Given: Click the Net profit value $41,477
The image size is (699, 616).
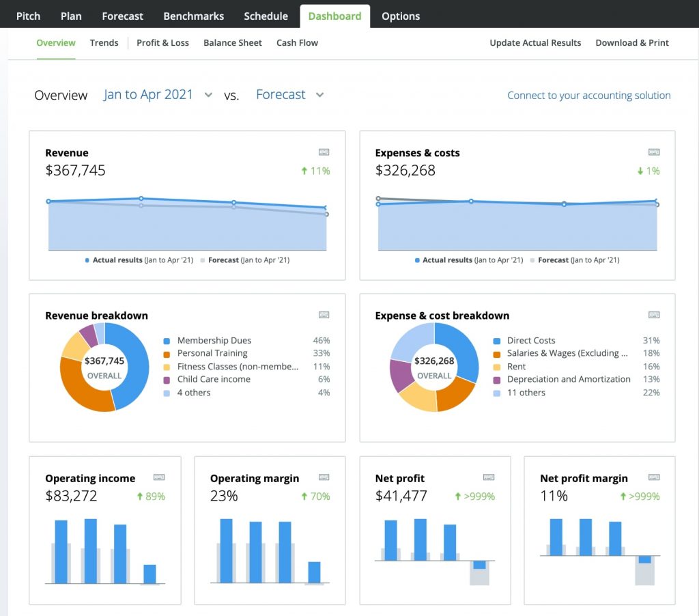Looking at the screenshot, I should (401, 496).
